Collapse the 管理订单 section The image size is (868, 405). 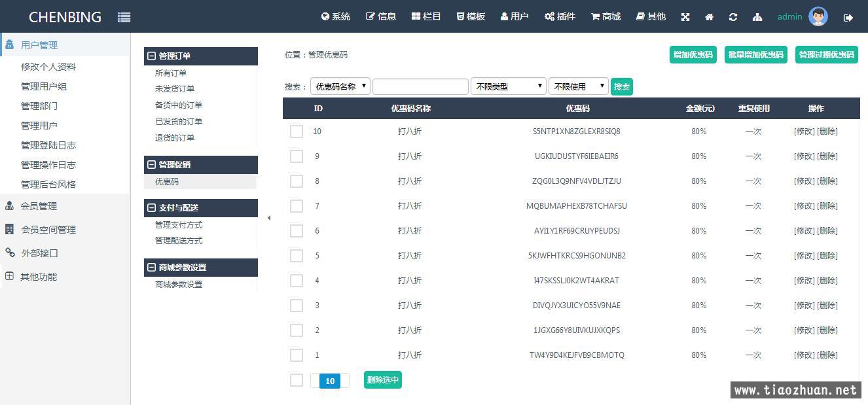(x=152, y=56)
